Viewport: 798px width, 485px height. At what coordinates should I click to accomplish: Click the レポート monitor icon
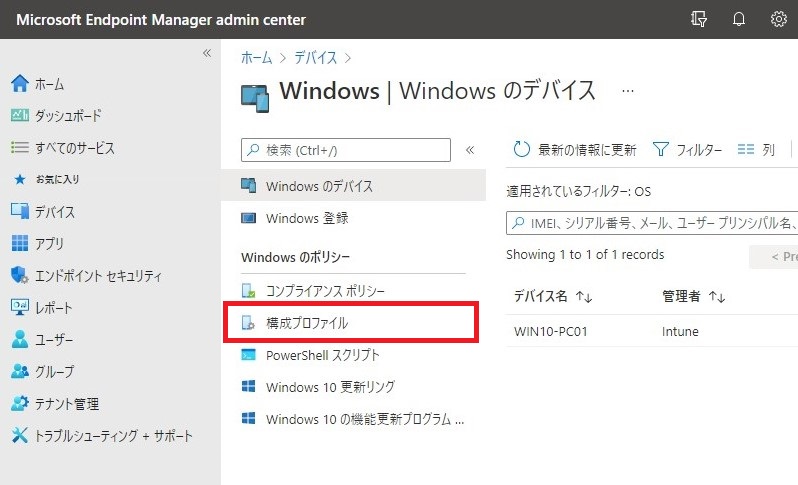point(20,307)
